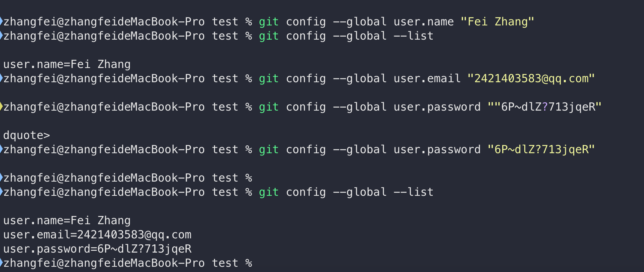Click user.password in the command with doubled quotes
The image size is (644, 272).
point(437,107)
